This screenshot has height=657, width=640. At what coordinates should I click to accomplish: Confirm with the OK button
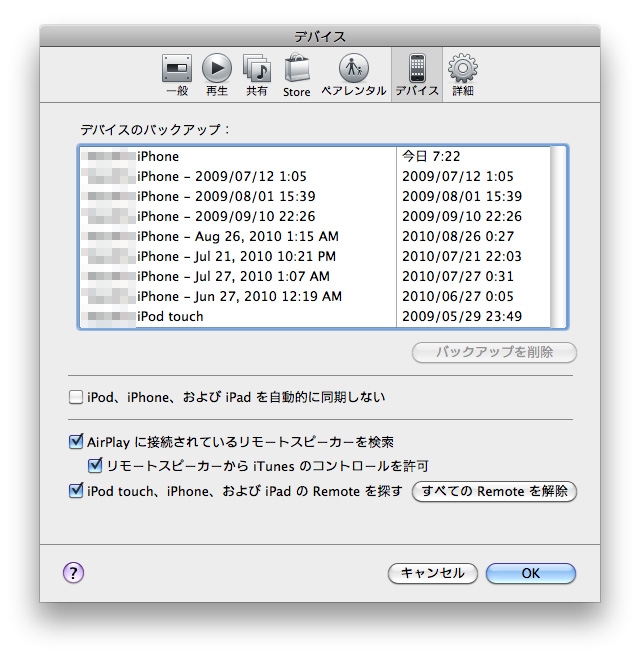tap(531, 573)
